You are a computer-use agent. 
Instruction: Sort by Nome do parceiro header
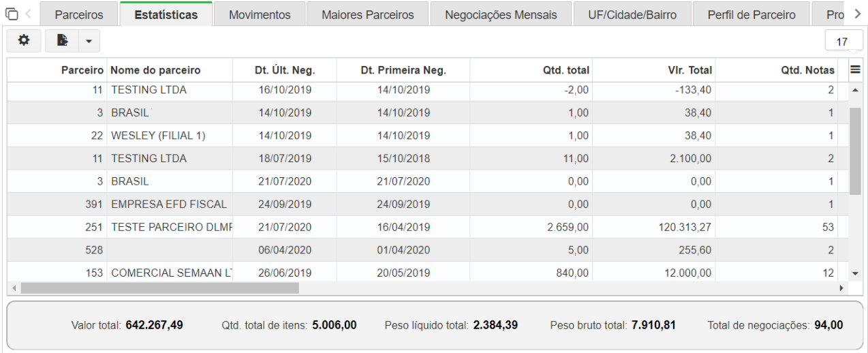[x=155, y=70]
